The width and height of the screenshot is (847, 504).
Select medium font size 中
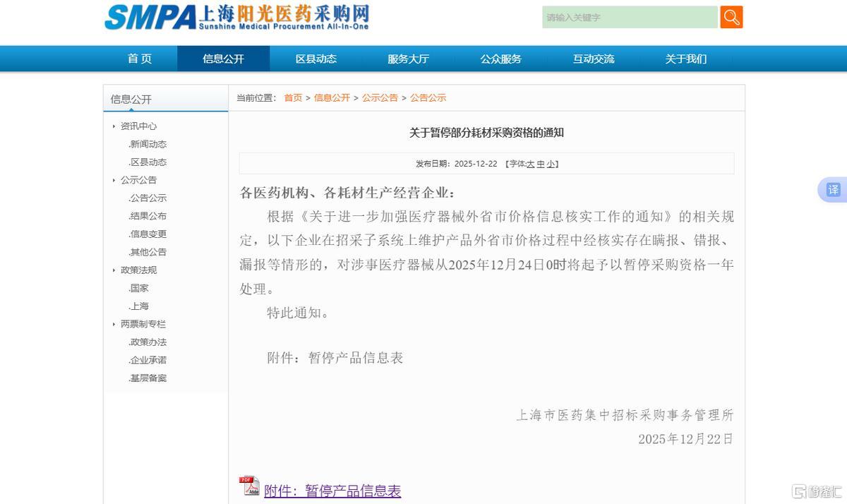coord(541,164)
